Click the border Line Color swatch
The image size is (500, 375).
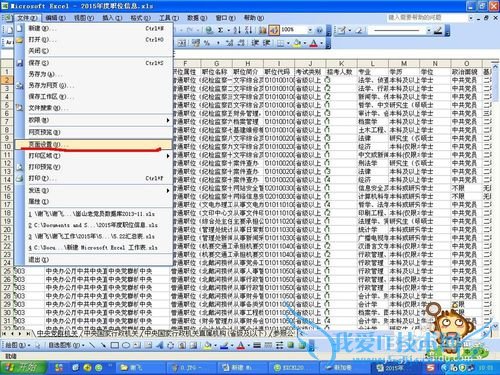(x=438, y=30)
